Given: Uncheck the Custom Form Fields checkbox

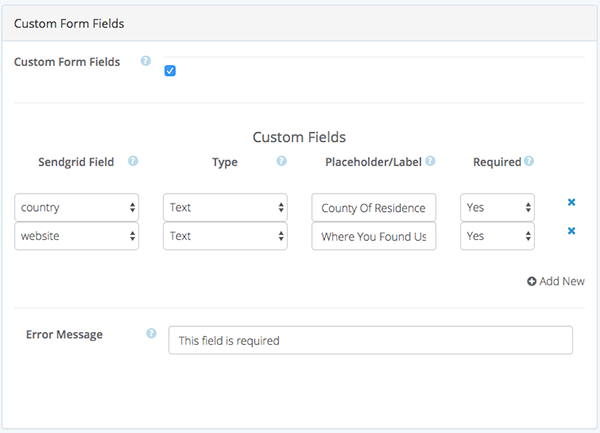Looking at the screenshot, I should coord(170,71).
